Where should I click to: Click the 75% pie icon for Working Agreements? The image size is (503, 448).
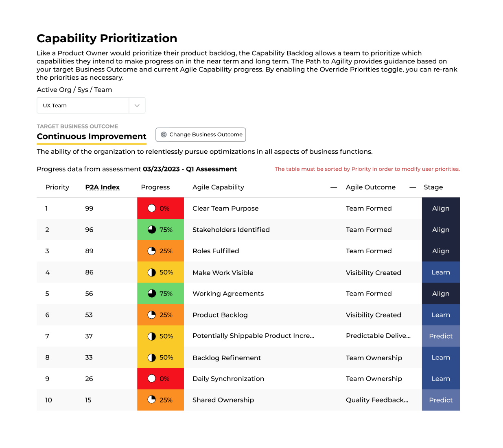[152, 294]
